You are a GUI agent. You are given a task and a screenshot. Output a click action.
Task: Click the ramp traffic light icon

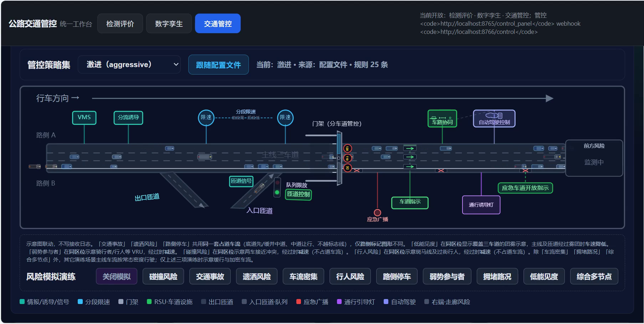(277, 187)
